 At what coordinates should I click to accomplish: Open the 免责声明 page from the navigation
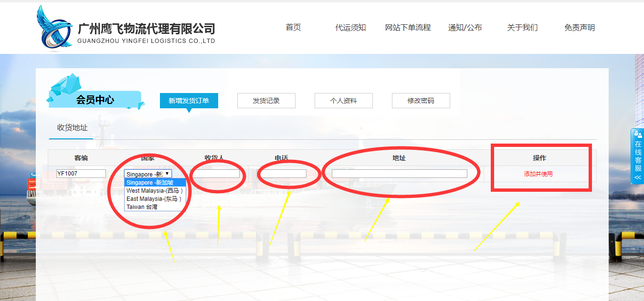coord(579,28)
